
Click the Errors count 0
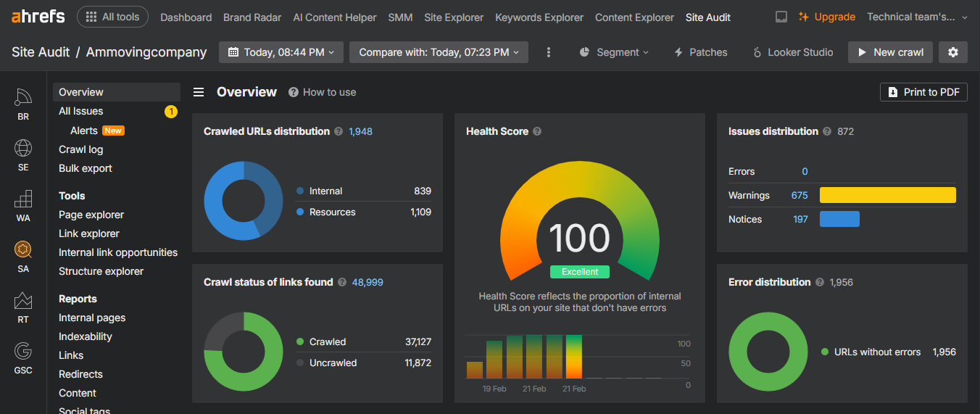point(805,171)
